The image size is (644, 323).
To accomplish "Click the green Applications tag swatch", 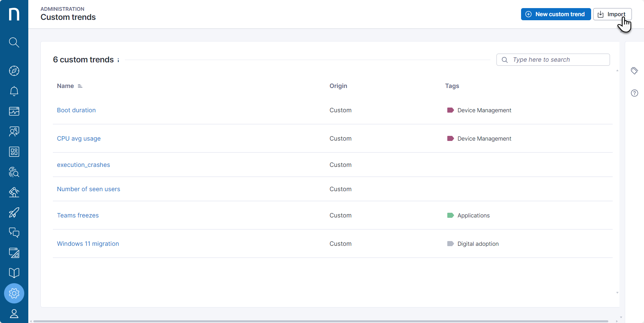I will pyautogui.click(x=450, y=215).
